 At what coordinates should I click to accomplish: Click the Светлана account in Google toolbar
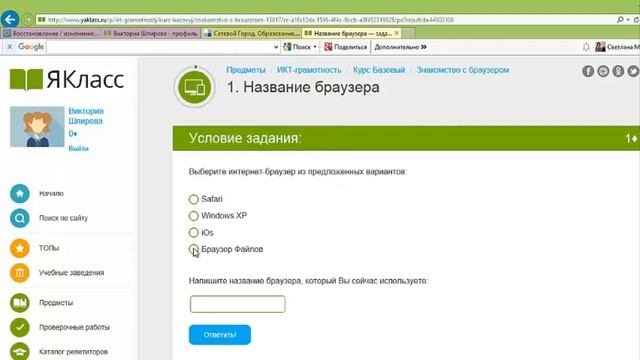pos(617,47)
